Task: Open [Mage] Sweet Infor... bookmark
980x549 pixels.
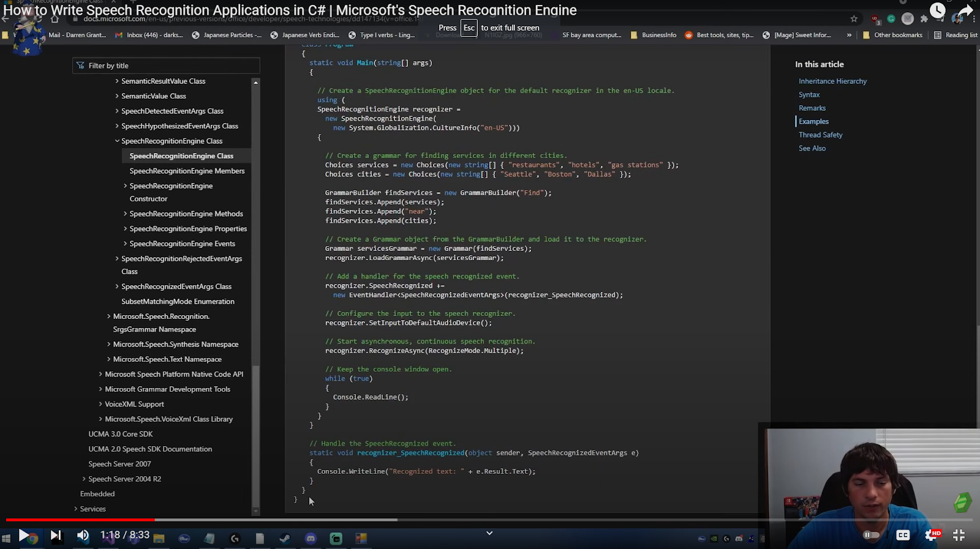Action: coord(797,35)
